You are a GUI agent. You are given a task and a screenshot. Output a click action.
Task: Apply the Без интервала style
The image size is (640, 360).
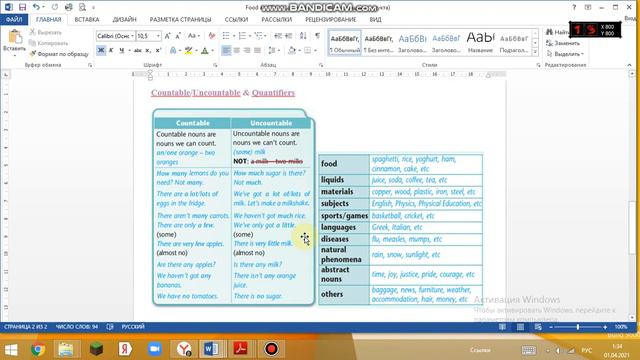click(378, 42)
